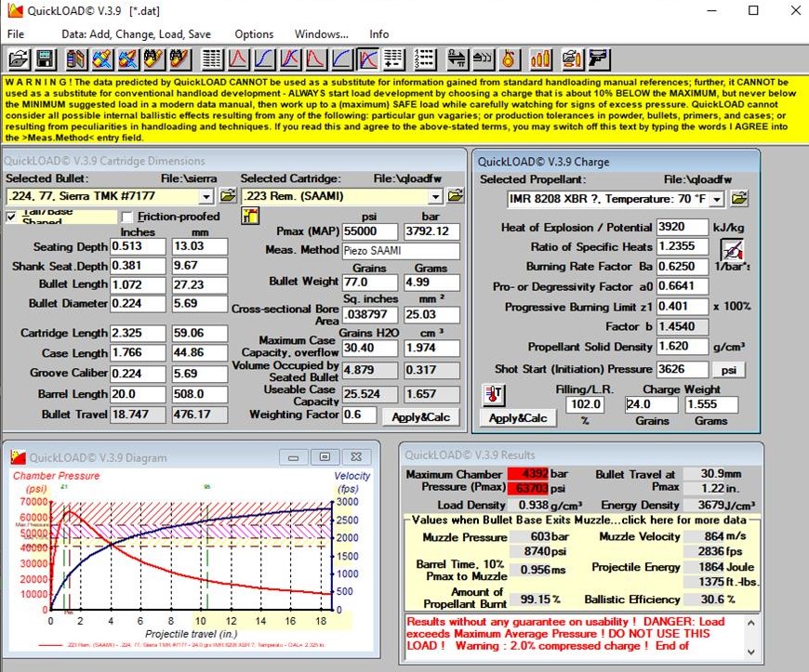Viewport: 809px width, 672px height.
Task: Click the pressed combined pressure-velocity graph icon
Action: [367, 59]
